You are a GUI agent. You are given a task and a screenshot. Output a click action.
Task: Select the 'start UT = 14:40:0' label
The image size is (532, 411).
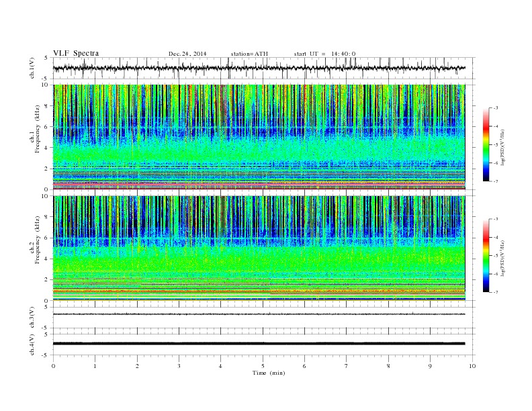point(324,54)
